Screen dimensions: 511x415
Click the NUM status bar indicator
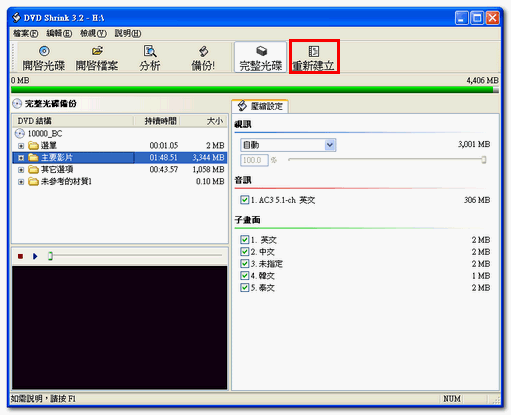[x=452, y=399]
